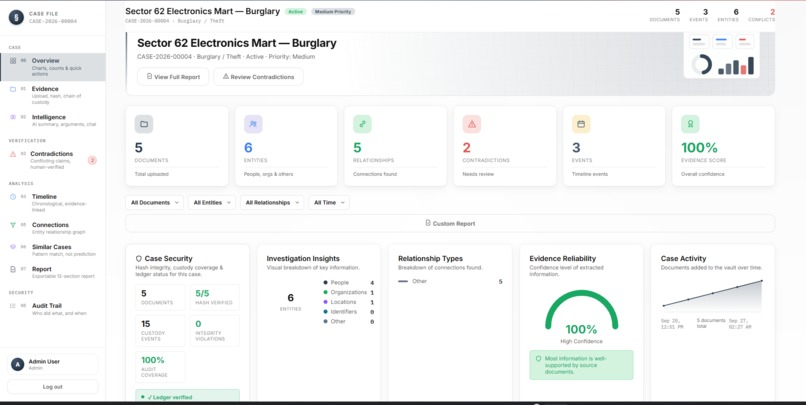This screenshot has width=806, height=405.
Task: Click the Relationship Types "Other" row
Action: (450, 282)
